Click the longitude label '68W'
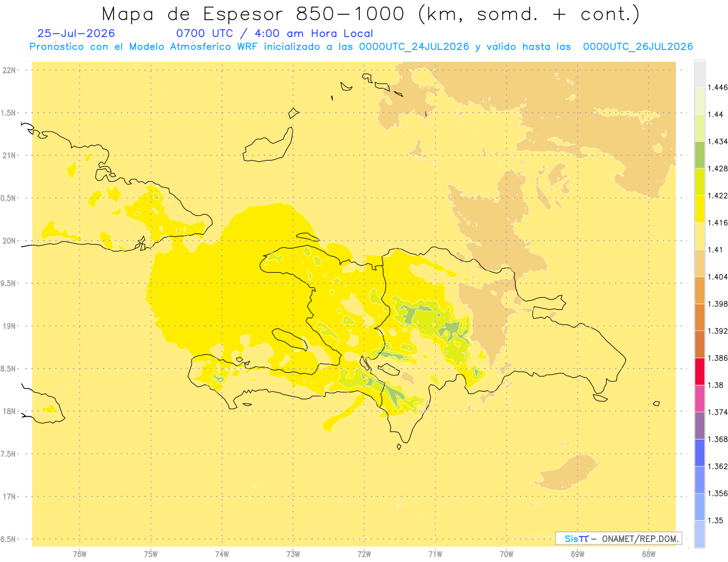The image size is (728, 562). 649,554
